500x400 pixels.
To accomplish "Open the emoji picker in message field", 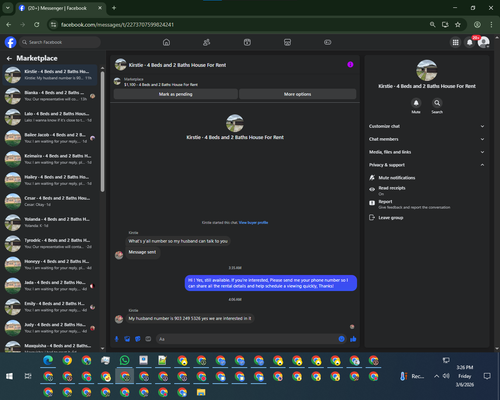I will [341, 339].
